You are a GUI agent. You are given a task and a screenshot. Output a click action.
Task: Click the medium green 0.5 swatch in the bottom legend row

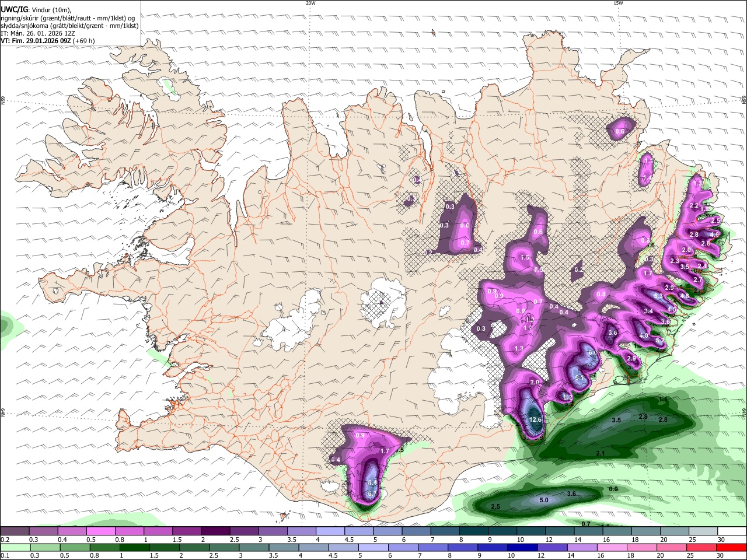[x=74, y=548]
